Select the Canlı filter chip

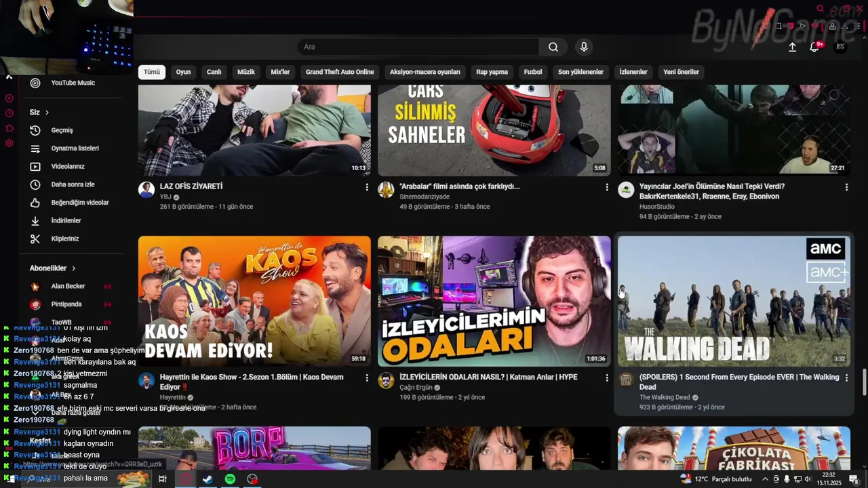click(214, 72)
